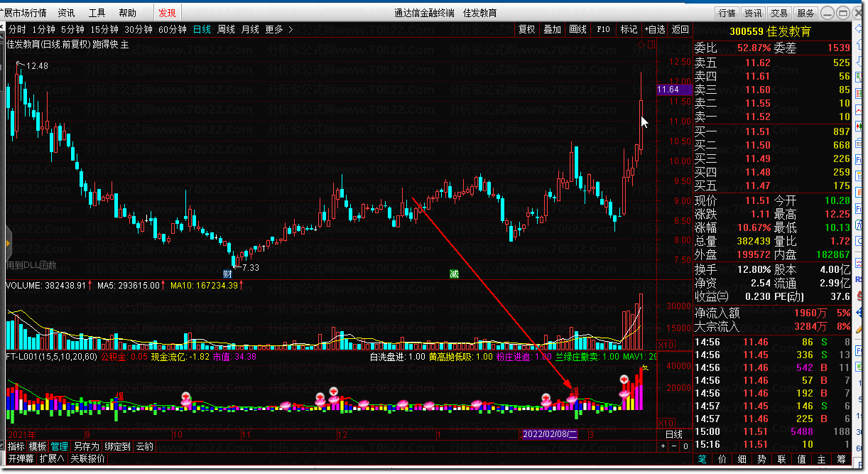The image size is (868, 474).
Task: Open the 交易 trading button
Action: [779, 13]
